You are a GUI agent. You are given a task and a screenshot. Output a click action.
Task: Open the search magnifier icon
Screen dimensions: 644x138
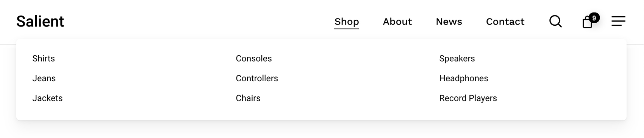point(555,21)
